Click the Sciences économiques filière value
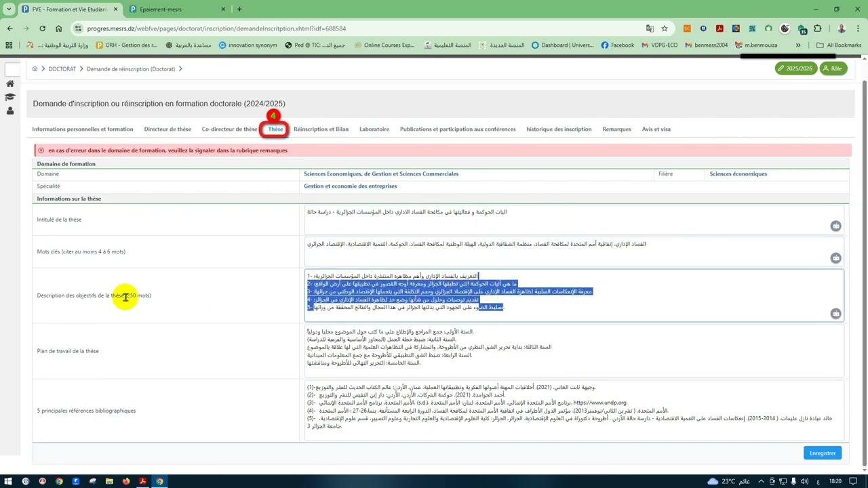868x488 pixels. [738, 174]
